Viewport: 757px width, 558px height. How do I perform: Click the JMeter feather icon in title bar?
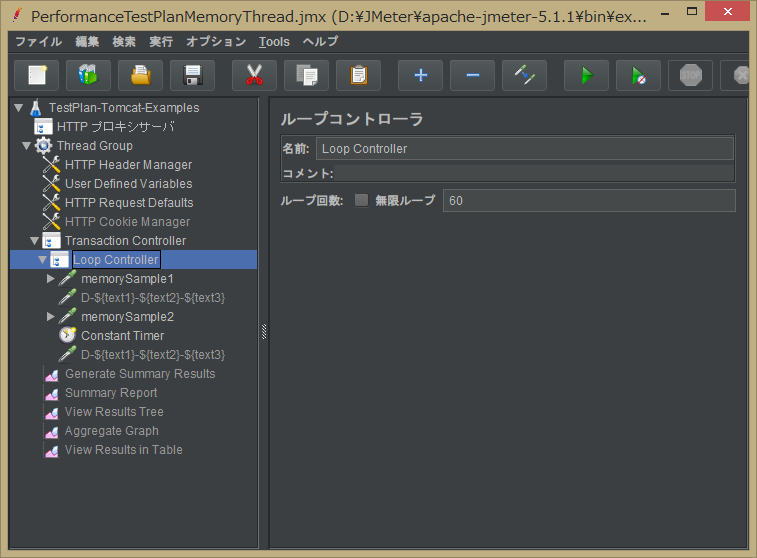[17, 15]
